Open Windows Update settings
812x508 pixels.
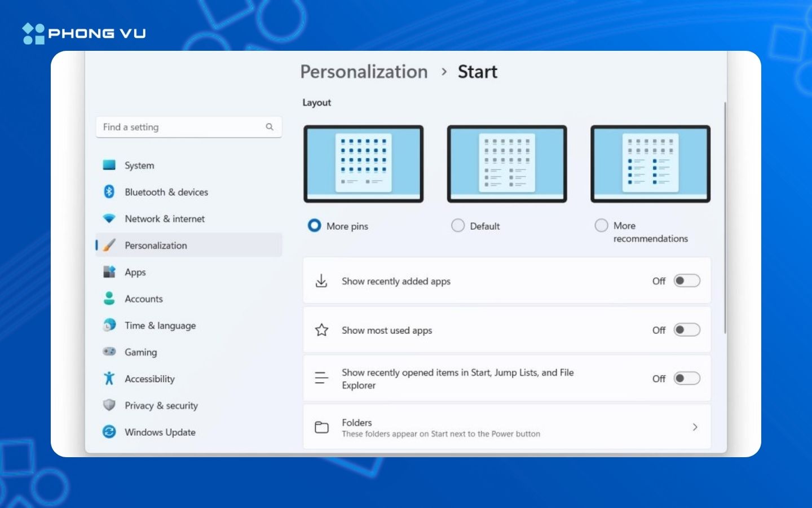pos(159,432)
